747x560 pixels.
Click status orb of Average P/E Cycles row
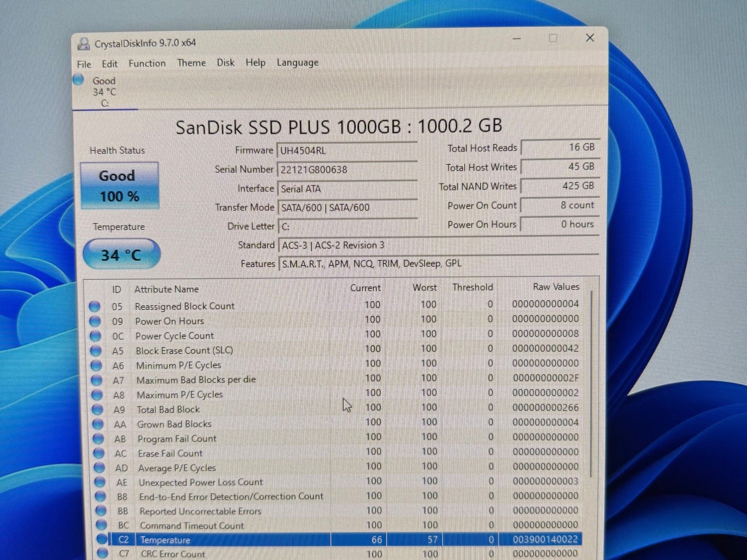[x=99, y=468]
